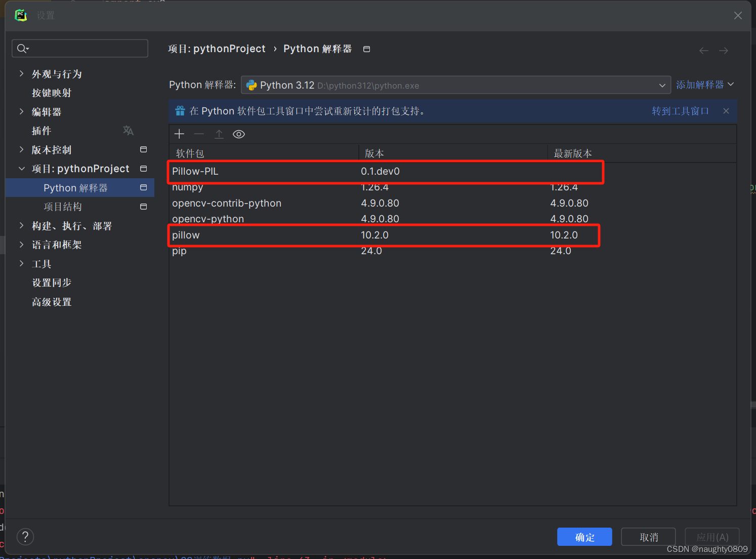Click the 版本 column header
Image resolution: width=756 pixels, height=559 pixels.
click(453, 153)
